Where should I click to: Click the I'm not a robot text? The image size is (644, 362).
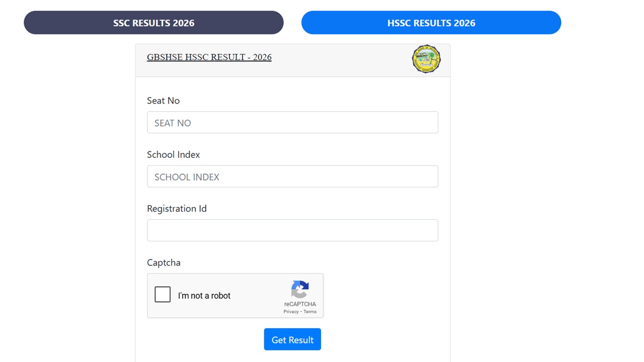(x=204, y=296)
